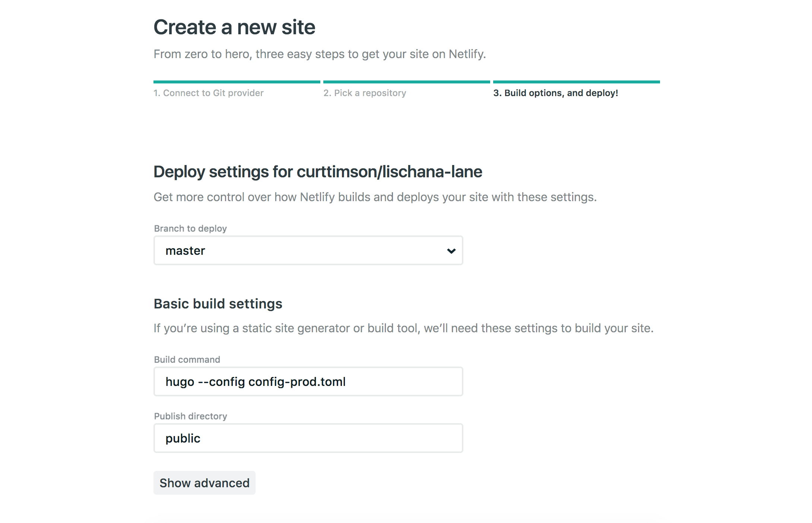Image resolution: width=812 pixels, height=523 pixels.
Task: Click the curttimson/lischana-lane deploy settings heading
Action: tap(318, 172)
